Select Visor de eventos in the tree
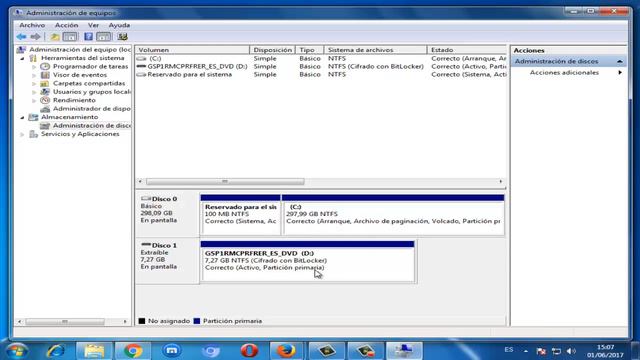Image resolution: width=640 pixels, height=360 pixels. [x=80, y=75]
